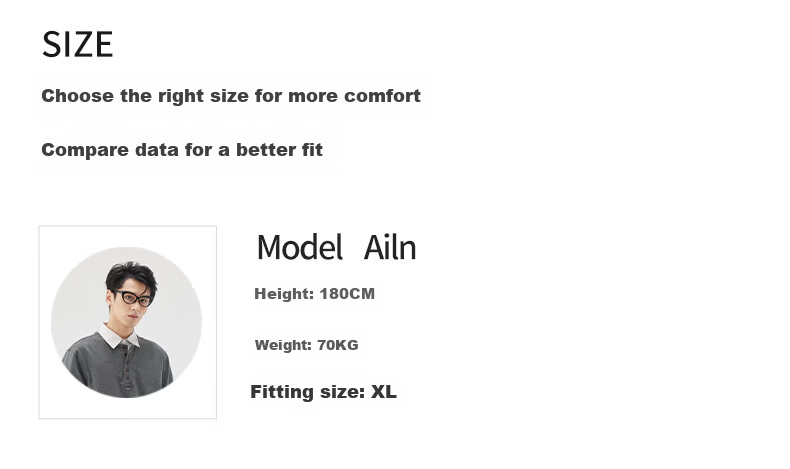Image resolution: width=790 pixels, height=469 pixels.
Task: Click the "Weight:" label
Action: 283,345
